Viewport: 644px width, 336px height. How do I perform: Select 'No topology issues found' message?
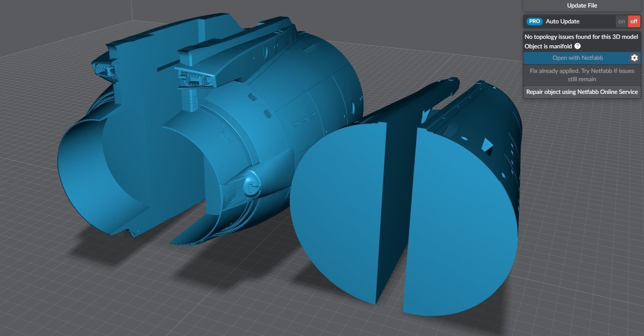(581, 36)
